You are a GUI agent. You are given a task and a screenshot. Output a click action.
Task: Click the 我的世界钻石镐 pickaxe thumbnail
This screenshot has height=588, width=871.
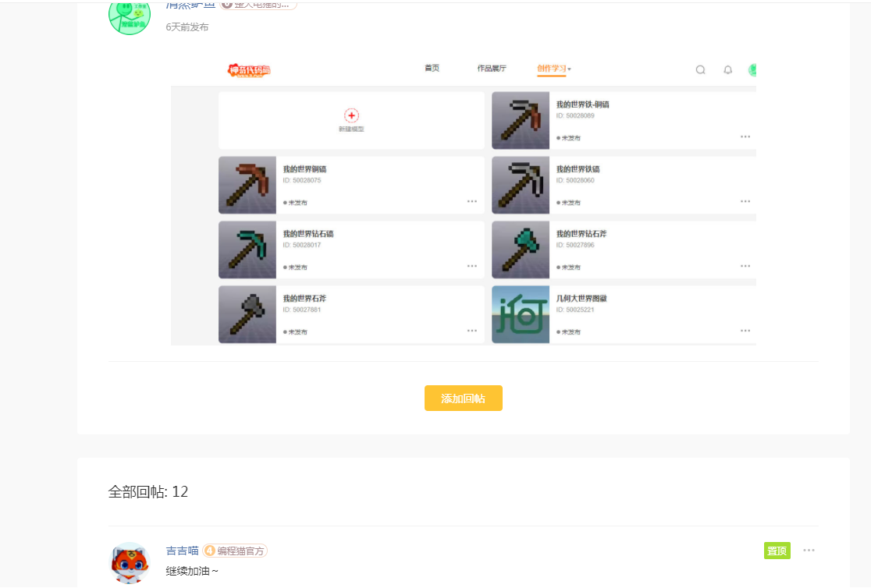[247, 250]
